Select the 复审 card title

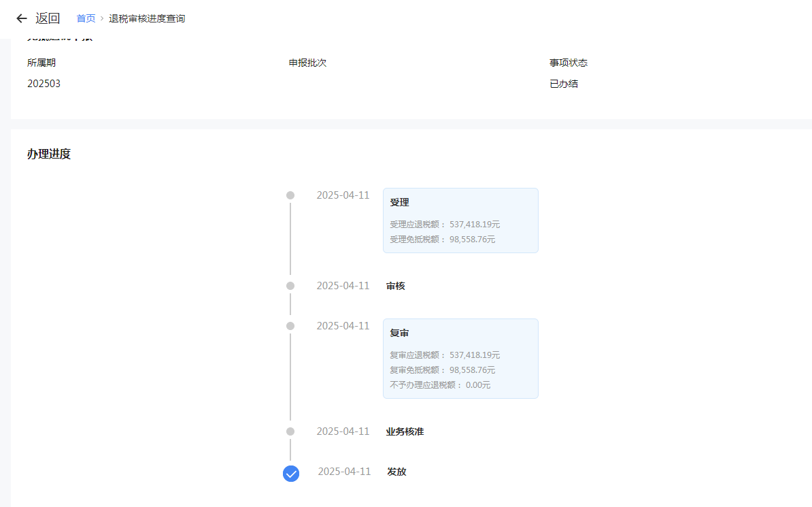tap(399, 333)
